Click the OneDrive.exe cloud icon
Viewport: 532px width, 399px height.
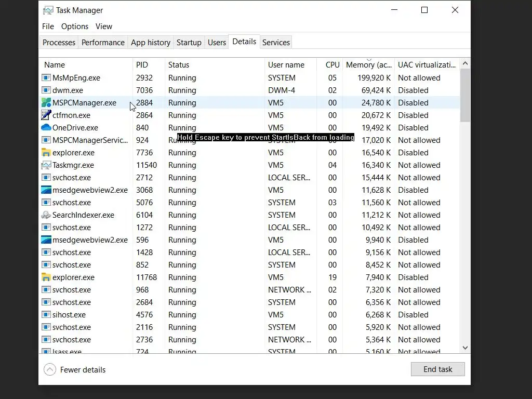46,128
